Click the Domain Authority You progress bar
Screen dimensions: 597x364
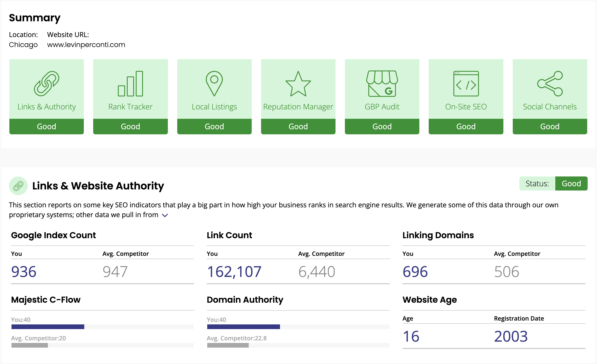click(x=243, y=327)
